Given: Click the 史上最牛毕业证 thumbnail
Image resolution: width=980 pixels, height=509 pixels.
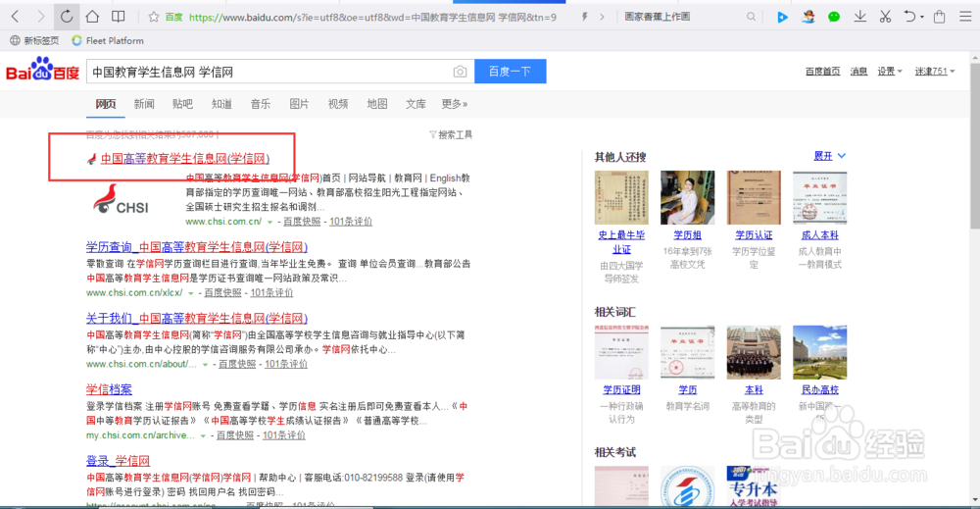Looking at the screenshot, I should [621, 197].
